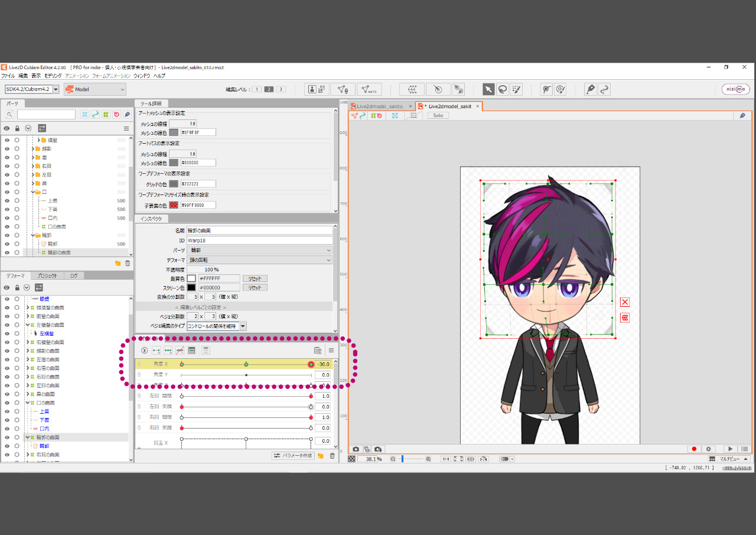The width and height of the screenshot is (756, 535).
Task: Click the delete trash icon in Parts panel
Action: click(128, 263)
